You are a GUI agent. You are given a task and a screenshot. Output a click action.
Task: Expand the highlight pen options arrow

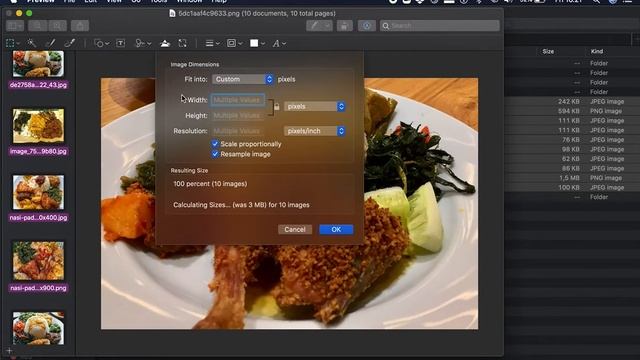(x=328, y=26)
